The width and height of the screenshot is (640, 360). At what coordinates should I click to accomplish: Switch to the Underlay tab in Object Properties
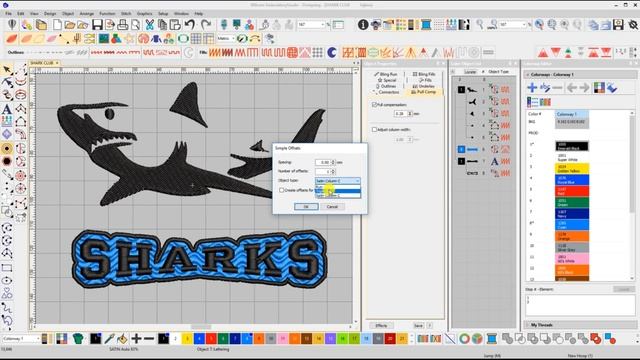coord(423,86)
